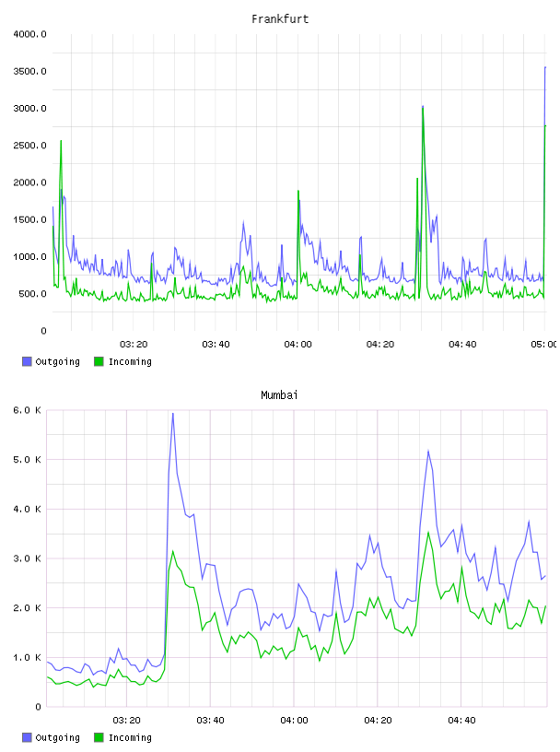Click the 2.0 K y-axis label in Mumbai chart
Image resolution: width=560 pixels, height=752 pixels.
point(27,608)
